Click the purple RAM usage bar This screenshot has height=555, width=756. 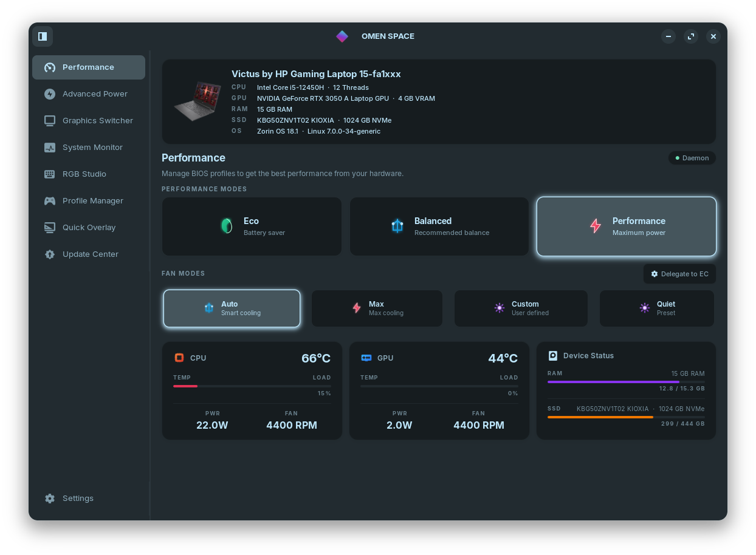(x=613, y=382)
